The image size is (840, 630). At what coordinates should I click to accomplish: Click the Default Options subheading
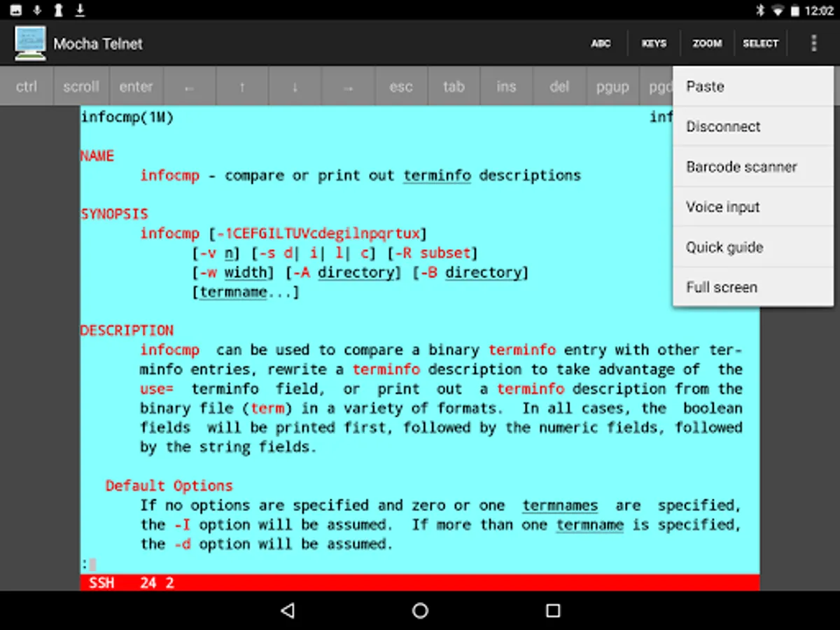click(169, 485)
